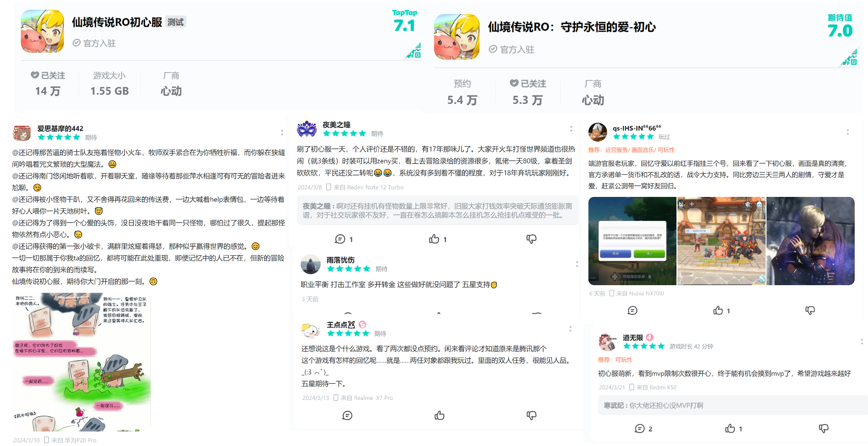The image size is (868, 446).
Task: Open QR code icon on 初心服 card
Action: (413, 51)
